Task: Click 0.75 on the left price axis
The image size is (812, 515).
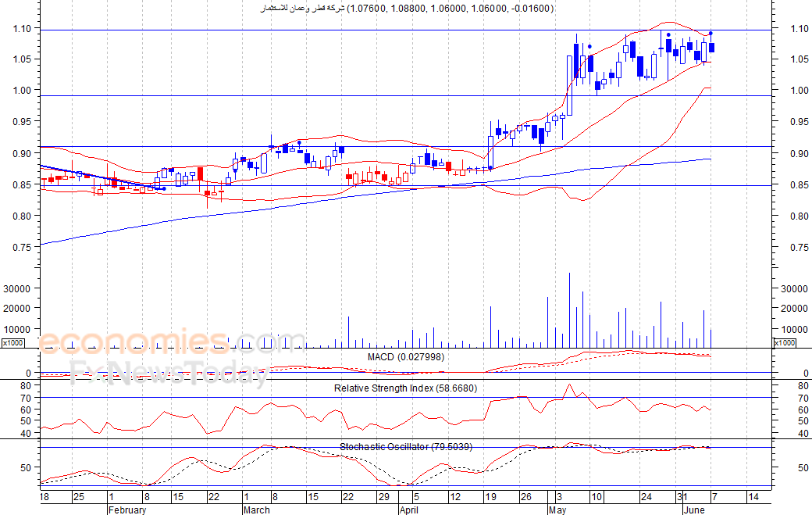Action: pos(23,248)
